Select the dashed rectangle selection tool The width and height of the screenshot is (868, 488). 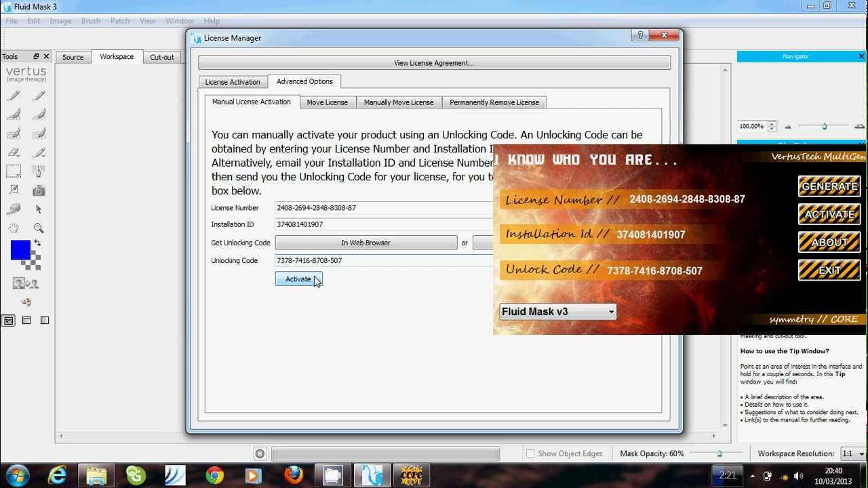click(x=14, y=171)
